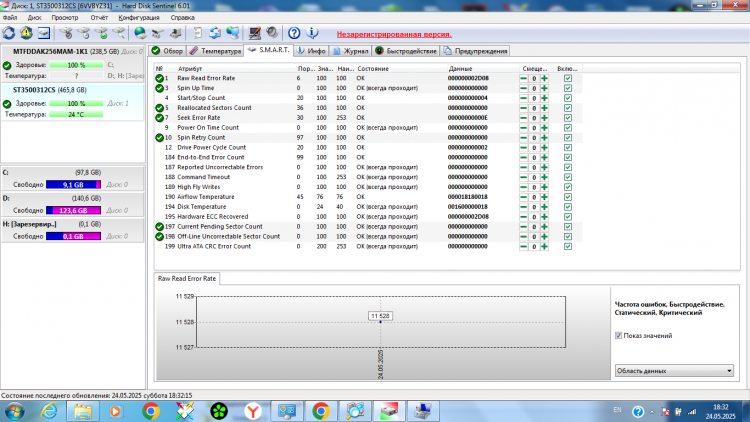Switch to the Журнал tab

click(351, 51)
